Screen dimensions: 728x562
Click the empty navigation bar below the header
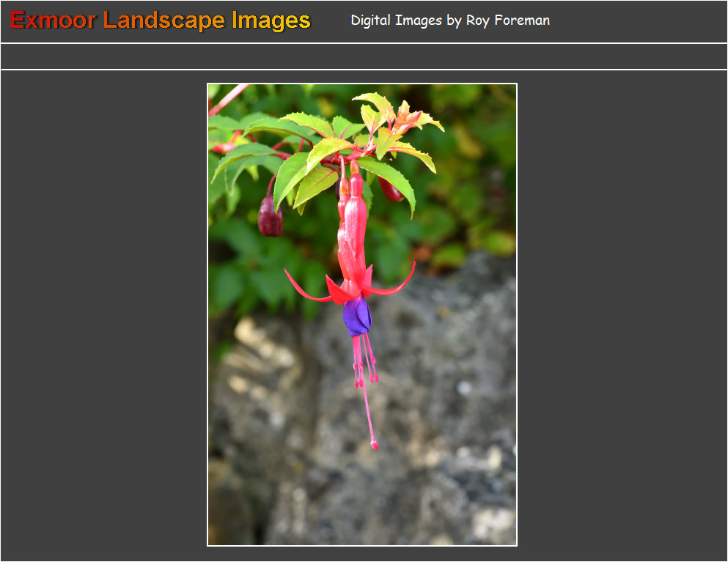coord(364,56)
